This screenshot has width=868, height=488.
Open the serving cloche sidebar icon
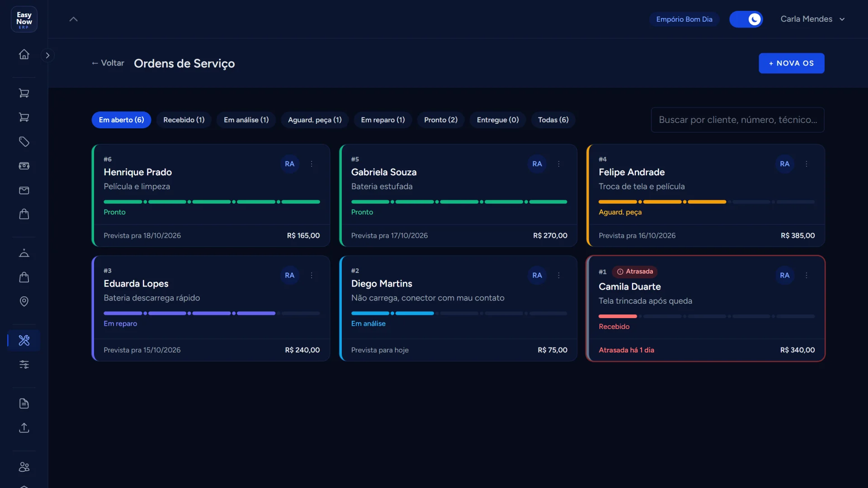click(24, 253)
